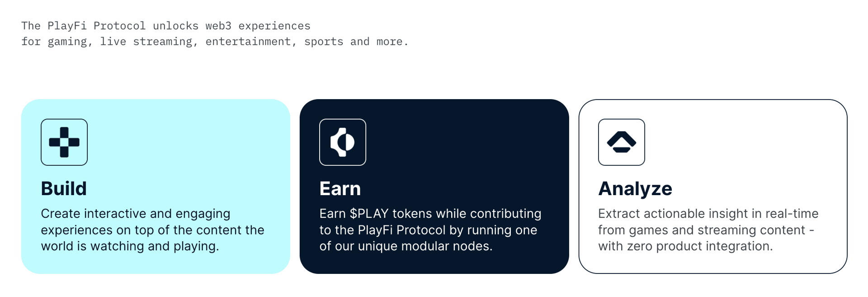The width and height of the screenshot is (868, 297).
Task: Click the rounded icon frame above Build heading
Action: (64, 142)
